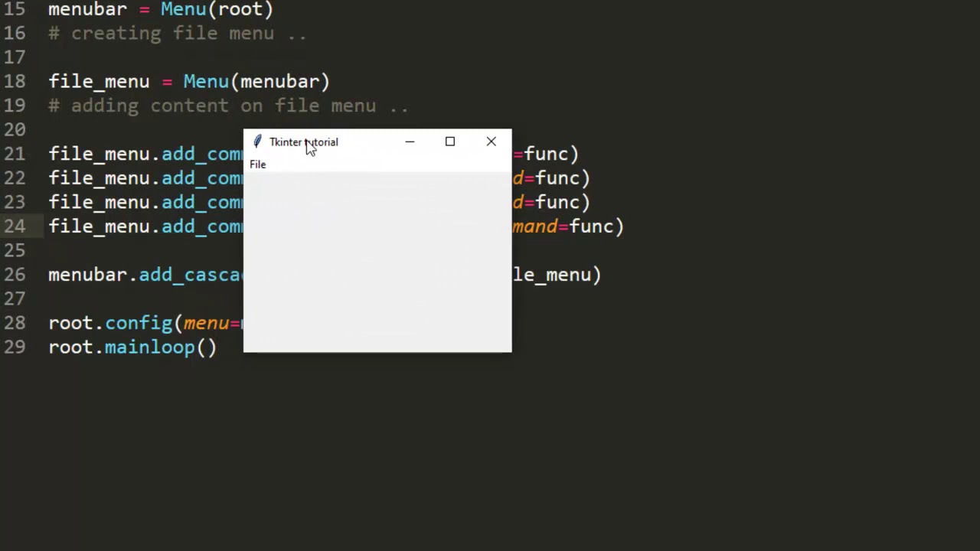Click '=func)' at end of line 21

(x=546, y=154)
